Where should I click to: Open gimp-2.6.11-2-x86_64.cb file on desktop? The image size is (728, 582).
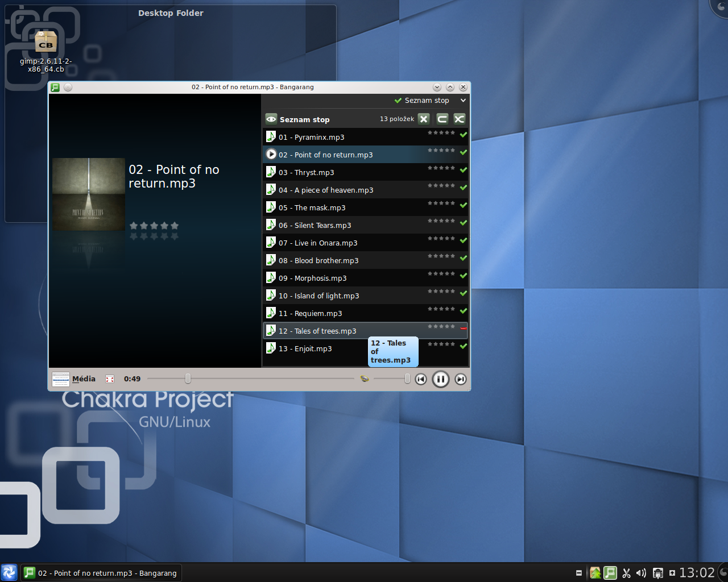click(46, 52)
